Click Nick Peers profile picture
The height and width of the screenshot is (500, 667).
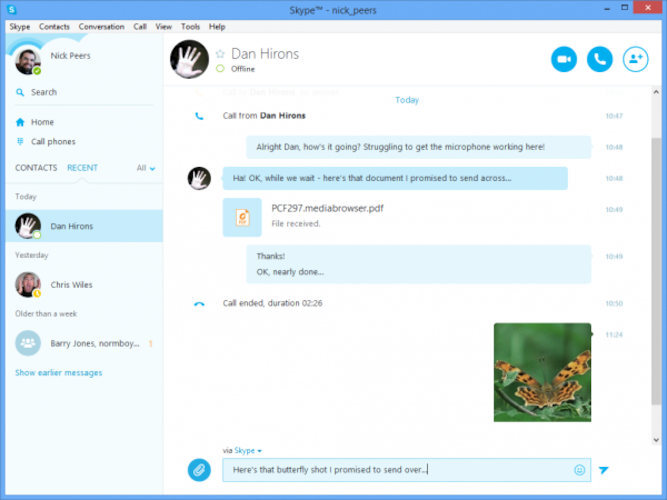(x=28, y=61)
